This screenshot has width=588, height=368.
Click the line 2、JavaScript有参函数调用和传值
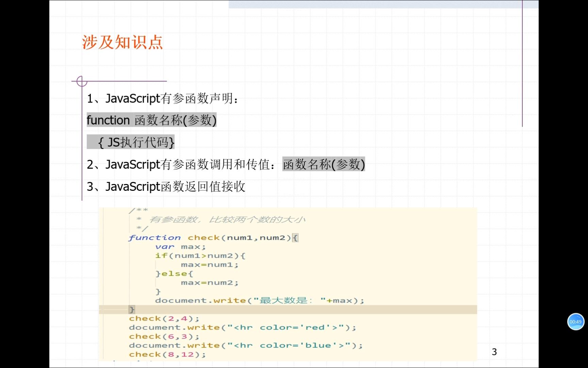tap(181, 165)
